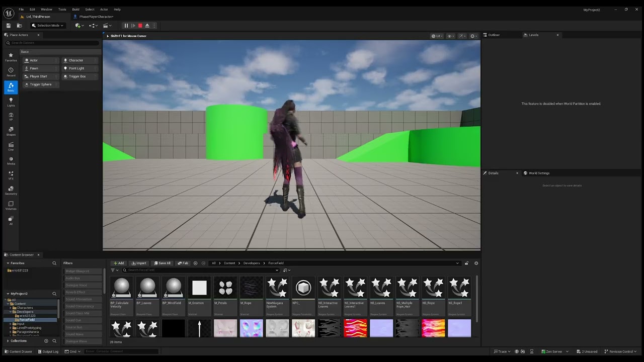Click the Add button in Content Browser
This screenshot has width=644, height=362.
point(119,263)
